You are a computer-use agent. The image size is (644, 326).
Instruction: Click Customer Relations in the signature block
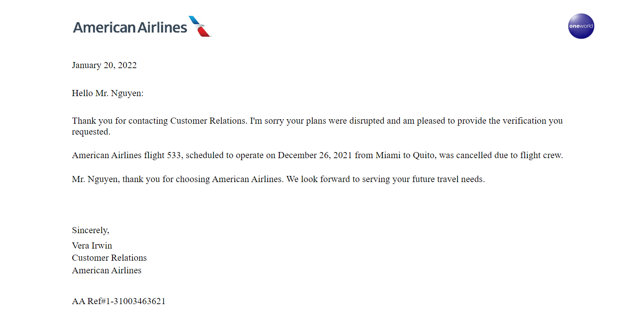(x=109, y=258)
